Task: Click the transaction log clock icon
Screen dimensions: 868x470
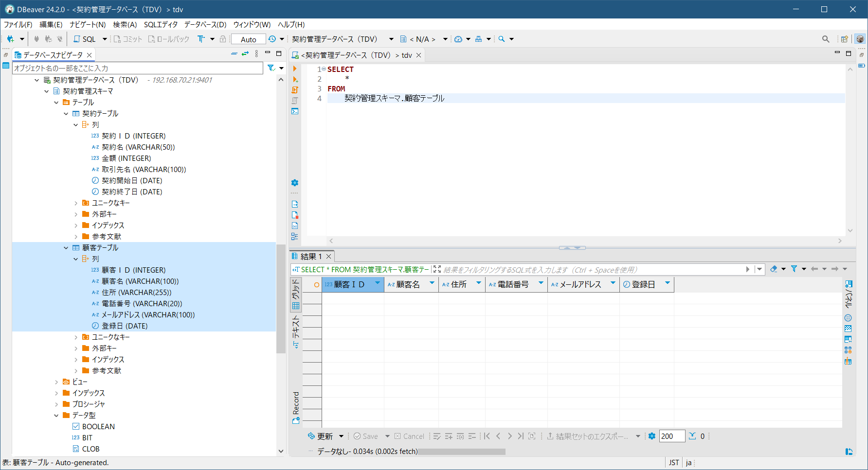Action: click(272, 39)
